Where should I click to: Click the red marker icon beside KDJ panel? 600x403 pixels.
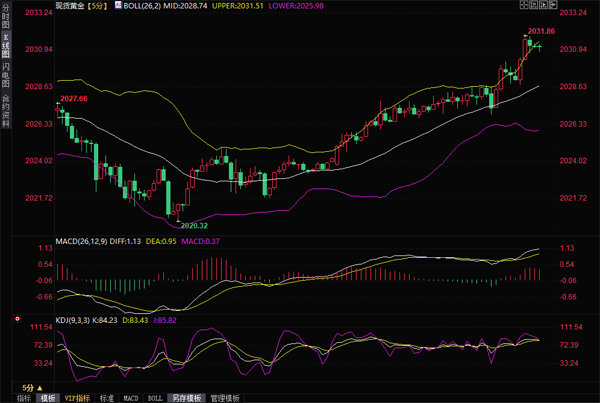[x=17, y=318]
